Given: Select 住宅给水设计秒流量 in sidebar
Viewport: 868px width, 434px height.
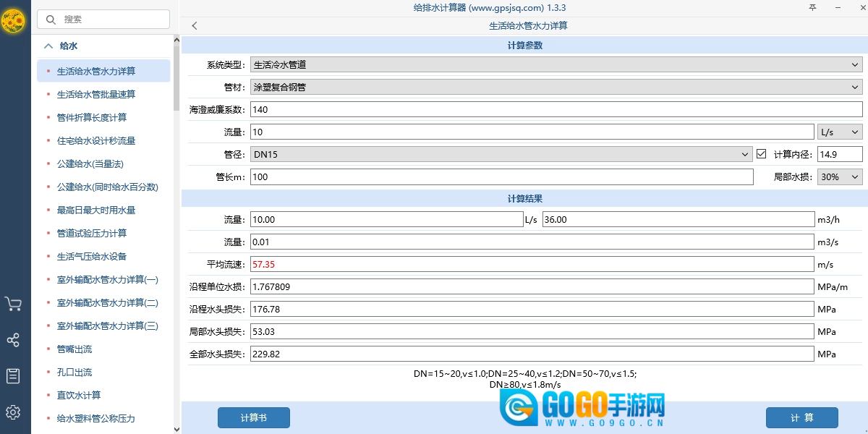Looking at the screenshot, I should pos(96,140).
